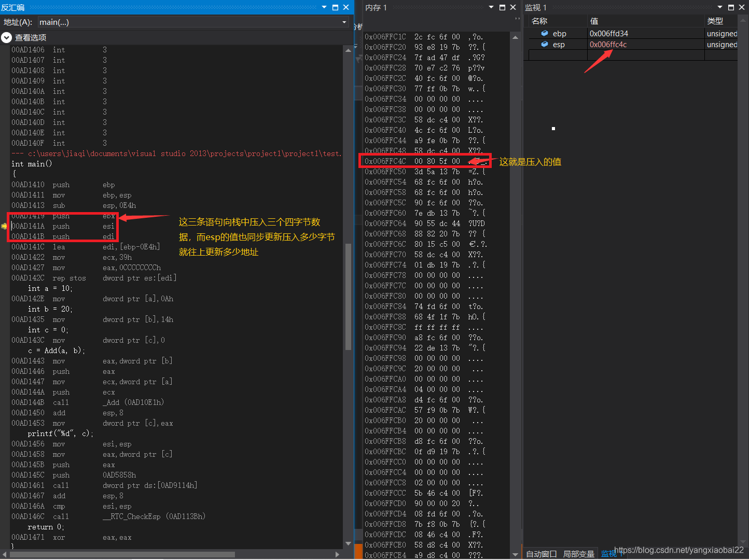Click instruction 00AD141B push edi

click(63, 236)
